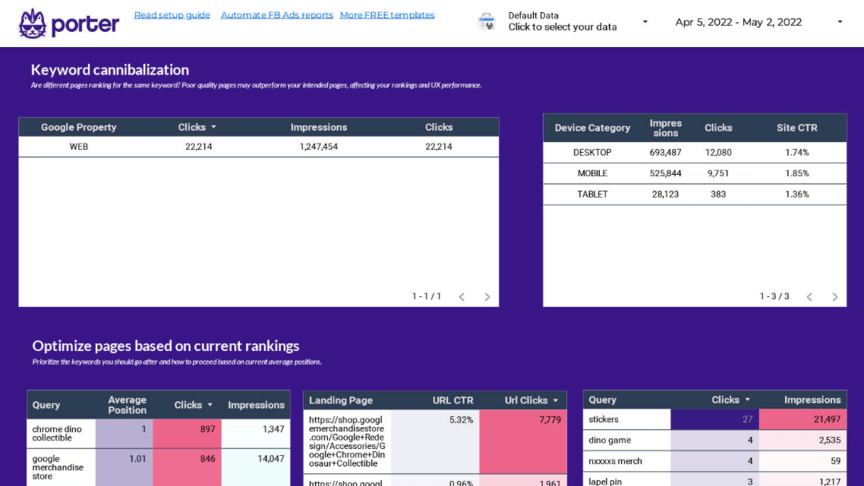Click the Site CTR column header
Screen dimensions: 864x486
(797, 128)
